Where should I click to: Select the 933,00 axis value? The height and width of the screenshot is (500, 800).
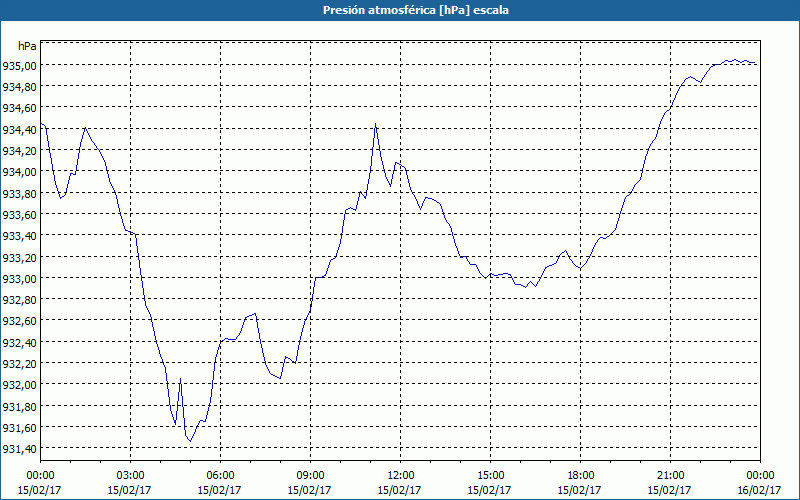click(19, 278)
